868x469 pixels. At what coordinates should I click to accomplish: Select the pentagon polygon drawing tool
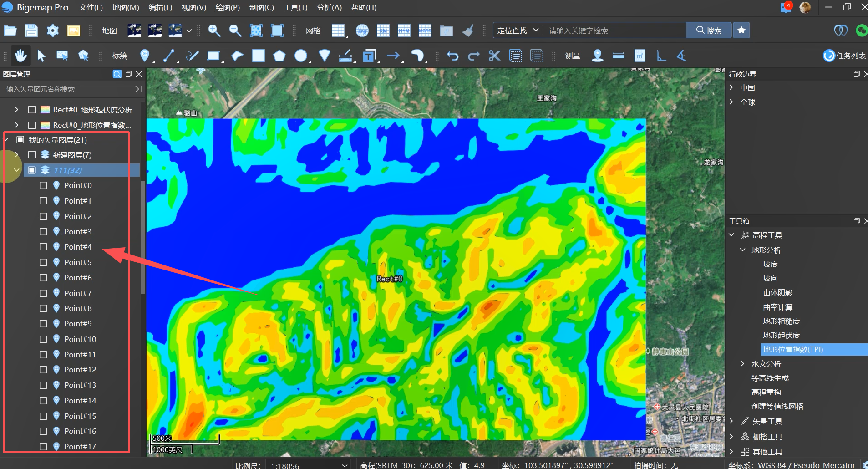tap(279, 56)
